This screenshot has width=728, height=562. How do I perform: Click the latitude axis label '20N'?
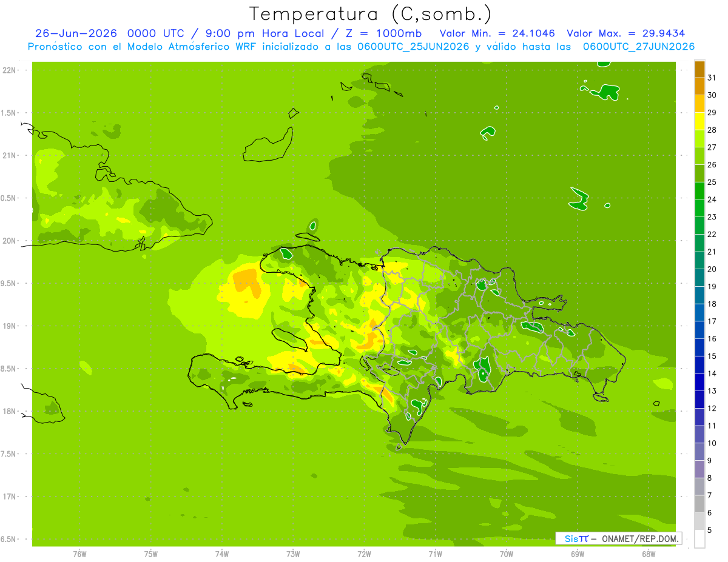click(9, 241)
